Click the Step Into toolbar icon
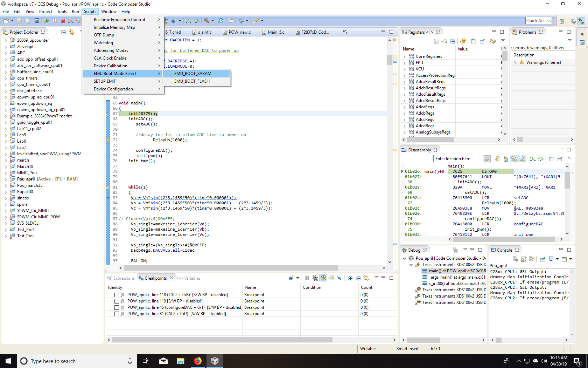Image resolution: width=588 pixels, height=368 pixels. [x=71, y=21]
